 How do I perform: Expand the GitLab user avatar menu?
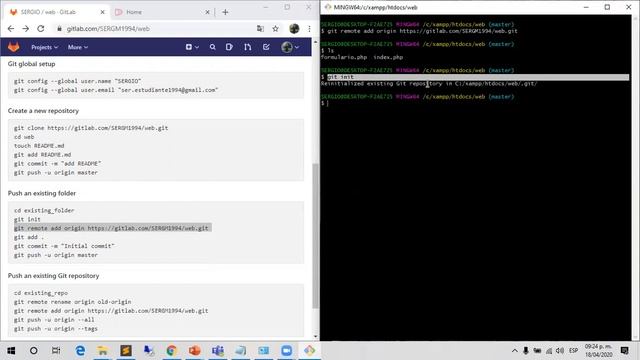[x=290, y=47]
